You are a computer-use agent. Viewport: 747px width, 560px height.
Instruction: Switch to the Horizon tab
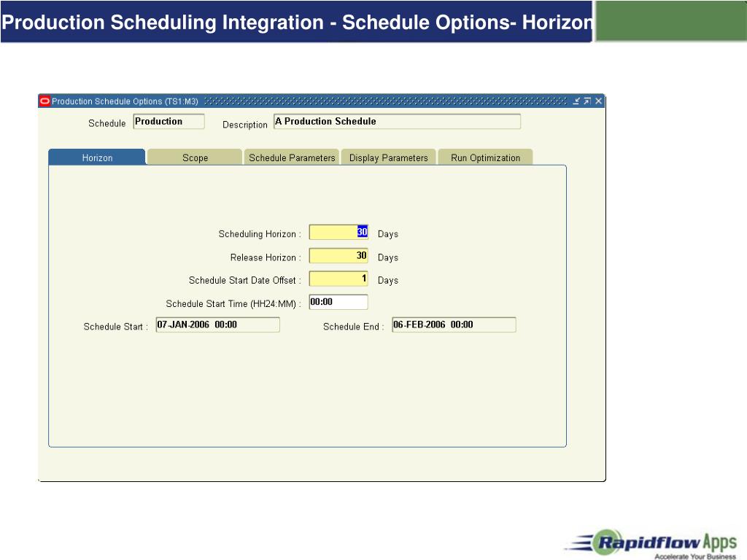pyautogui.click(x=97, y=157)
